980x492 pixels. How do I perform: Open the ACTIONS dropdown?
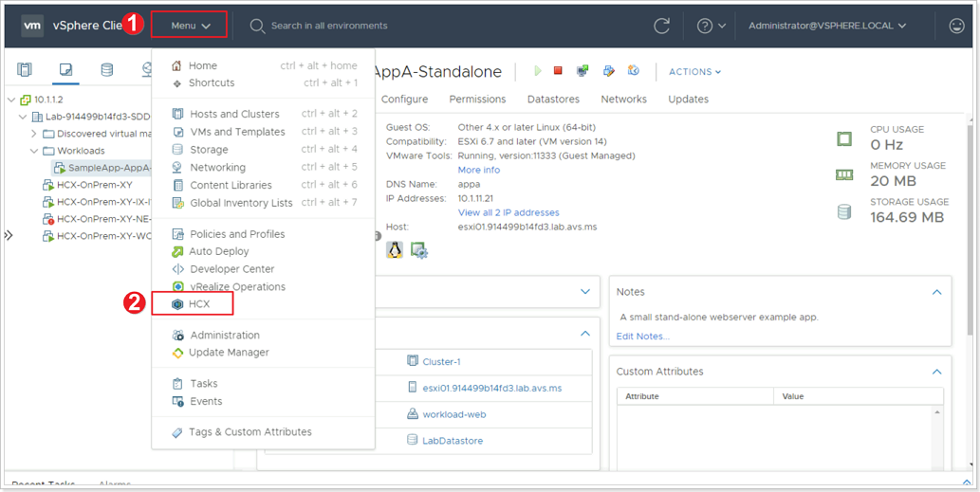[695, 72]
